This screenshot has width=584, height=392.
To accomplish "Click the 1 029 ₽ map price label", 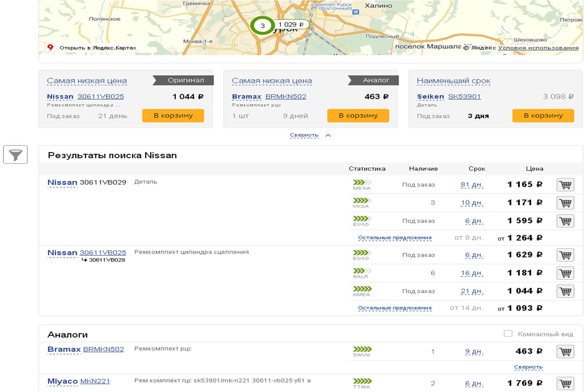I will tap(291, 25).
